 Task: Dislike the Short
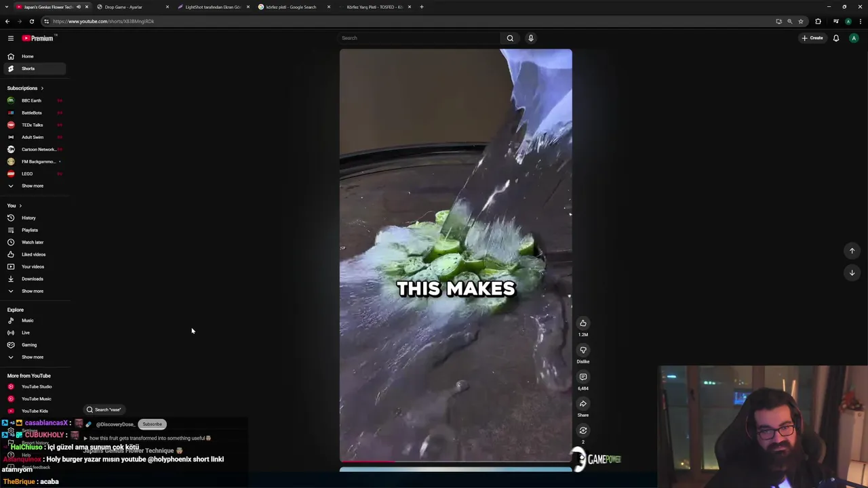pyautogui.click(x=583, y=350)
